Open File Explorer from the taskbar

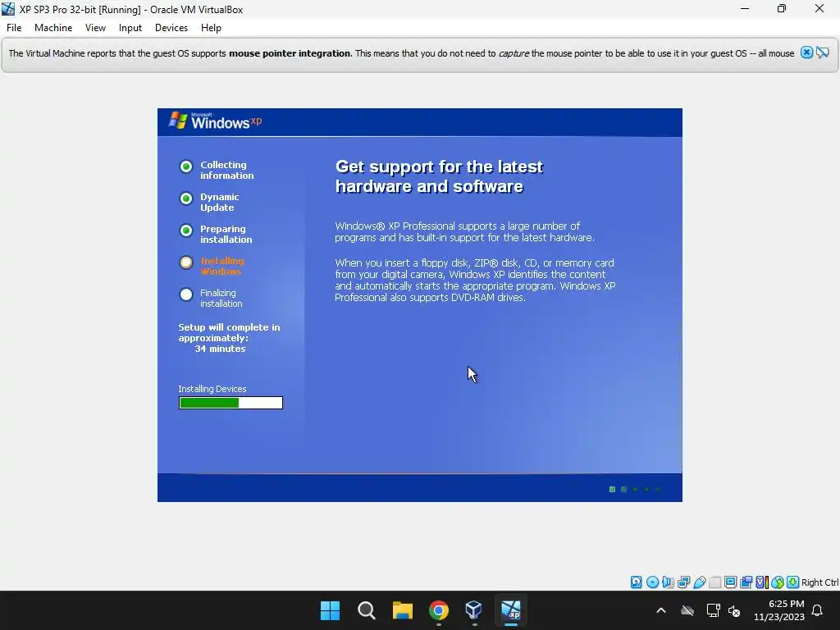402,610
